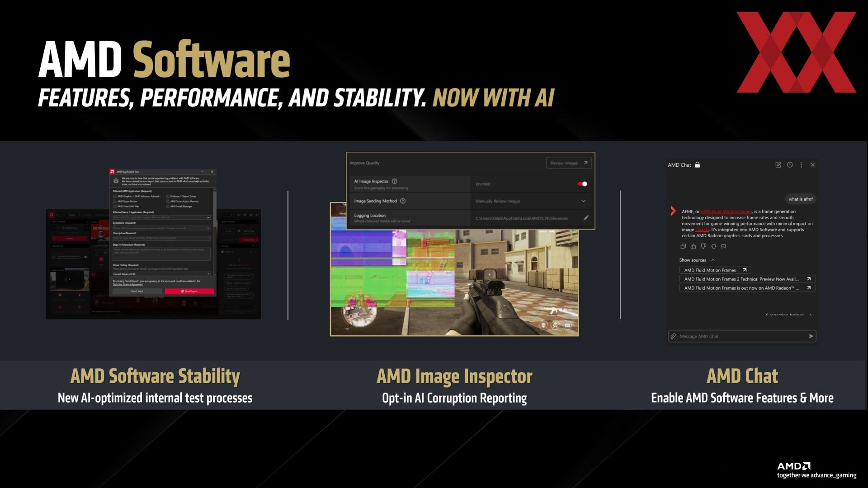Image resolution: width=868 pixels, height=488 pixels.
Task: Check the AMD Ryzen Master box
Action: (x=115, y=202)
